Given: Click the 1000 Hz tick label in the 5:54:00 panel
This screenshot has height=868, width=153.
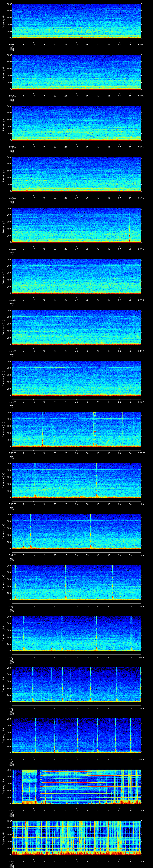Looking at the screenshot, I should click(x=8, y=157).
